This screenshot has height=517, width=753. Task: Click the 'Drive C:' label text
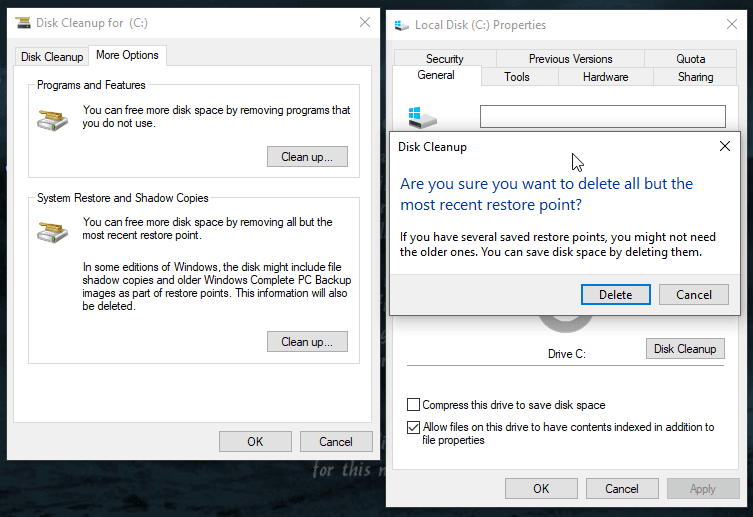[x=567, y=354]
